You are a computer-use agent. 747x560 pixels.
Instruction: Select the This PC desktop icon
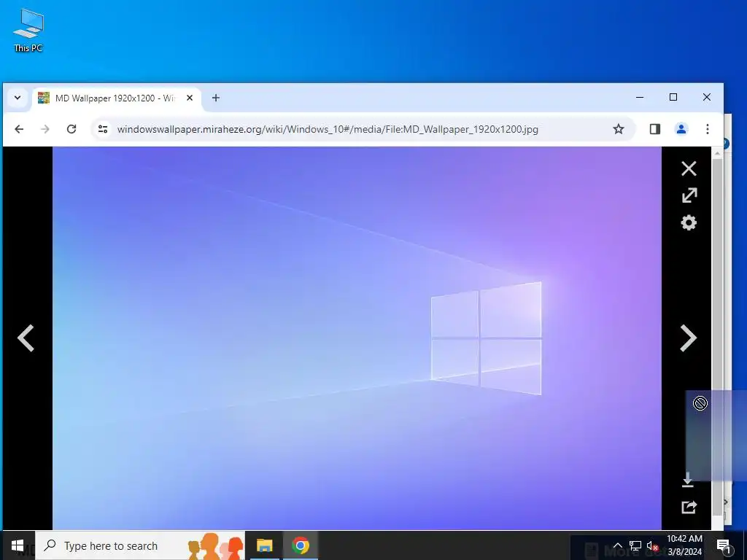click(x=28, y=31)
